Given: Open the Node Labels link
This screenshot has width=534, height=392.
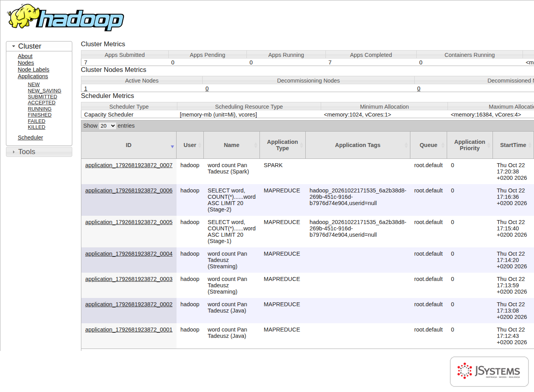Looking at the screenshot, I should tap(33, 70).
